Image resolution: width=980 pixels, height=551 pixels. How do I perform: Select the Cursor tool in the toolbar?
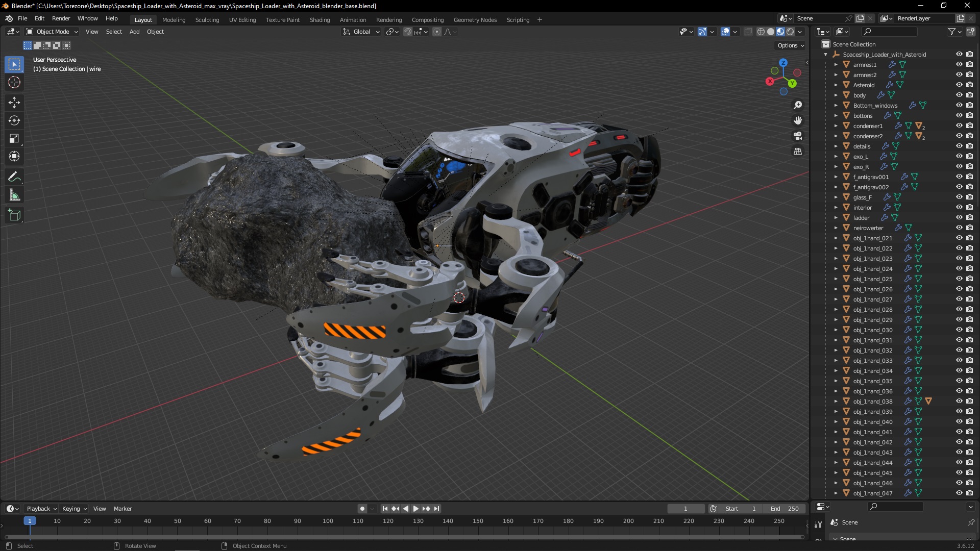click(14, 82)
